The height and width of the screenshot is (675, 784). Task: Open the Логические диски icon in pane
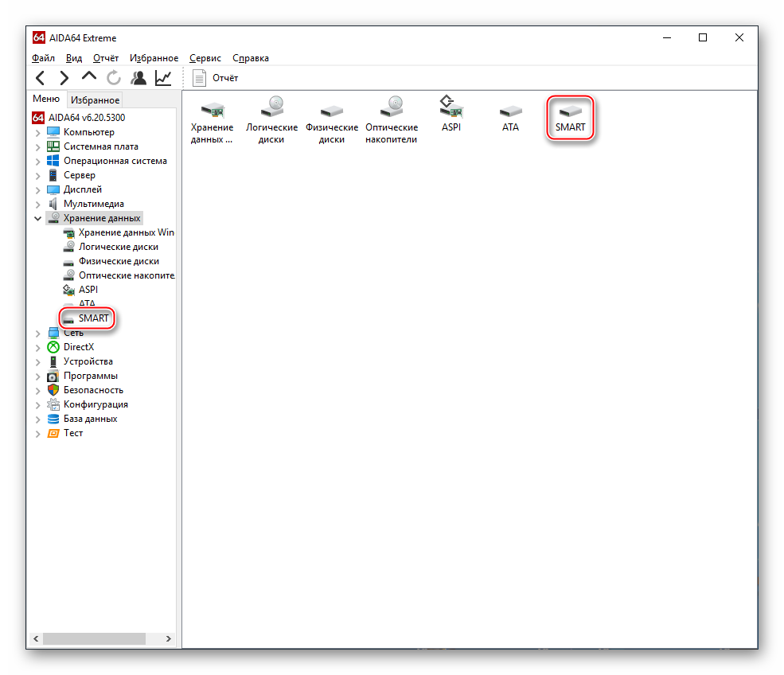[271, 119]
